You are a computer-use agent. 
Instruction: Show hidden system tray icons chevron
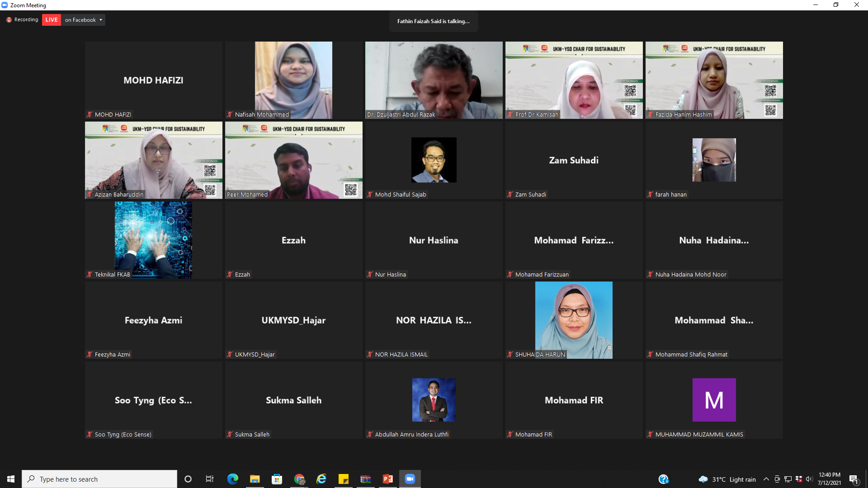click(766, 479)
